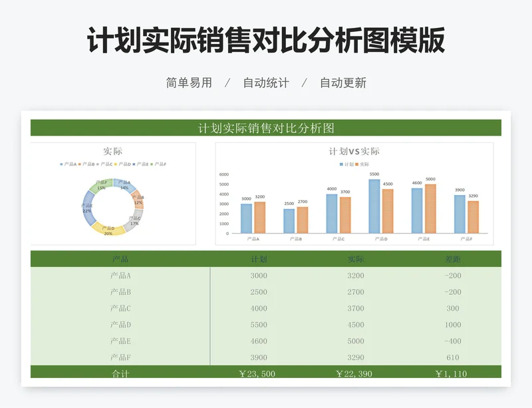Select the 自动统计 subtitle text
This screenshot has height=408, width=532.
tap(266, 83)
